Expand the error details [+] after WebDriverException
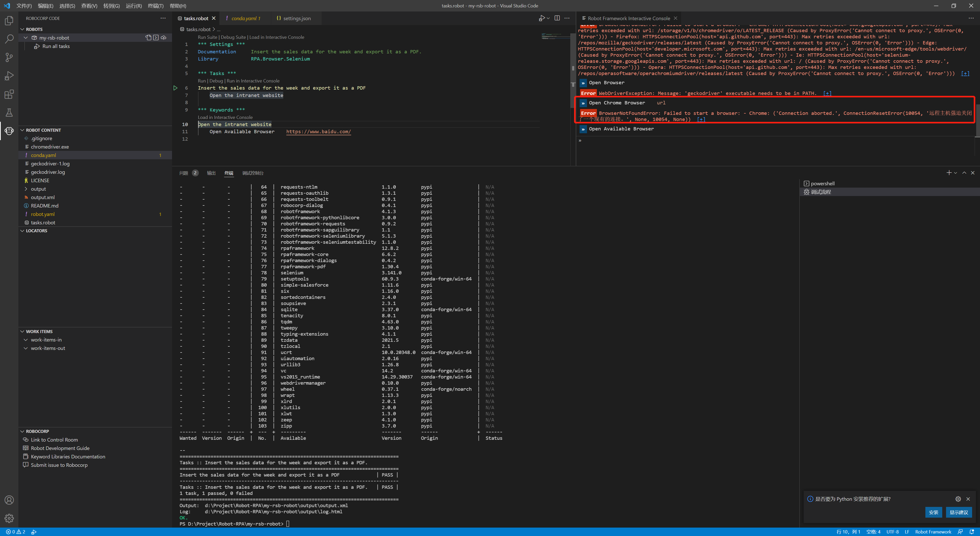The image size is (980, 536). tap(827, 93)
